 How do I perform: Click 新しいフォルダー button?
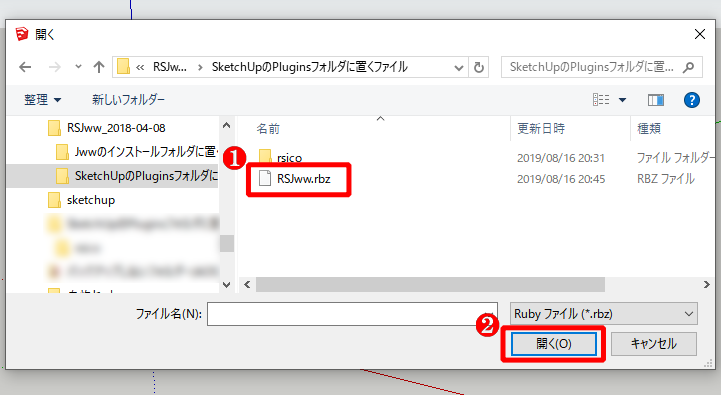(128, 100)
